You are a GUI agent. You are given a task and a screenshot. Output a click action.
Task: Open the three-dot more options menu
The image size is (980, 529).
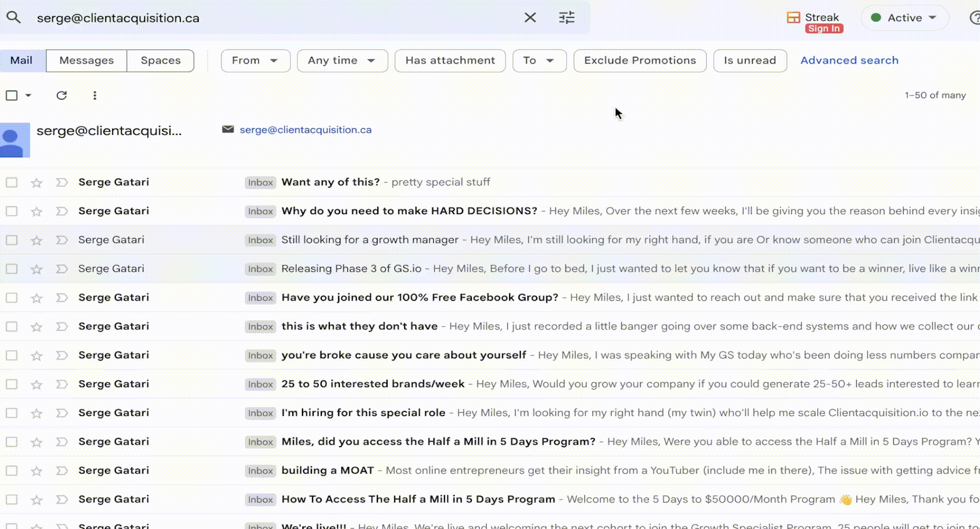(x=95, y=96)
